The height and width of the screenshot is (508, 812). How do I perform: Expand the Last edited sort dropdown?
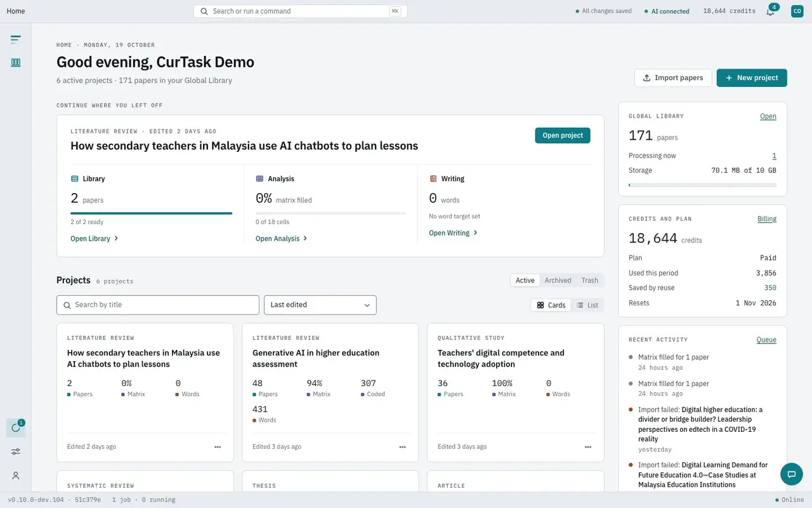click(320, 305)
